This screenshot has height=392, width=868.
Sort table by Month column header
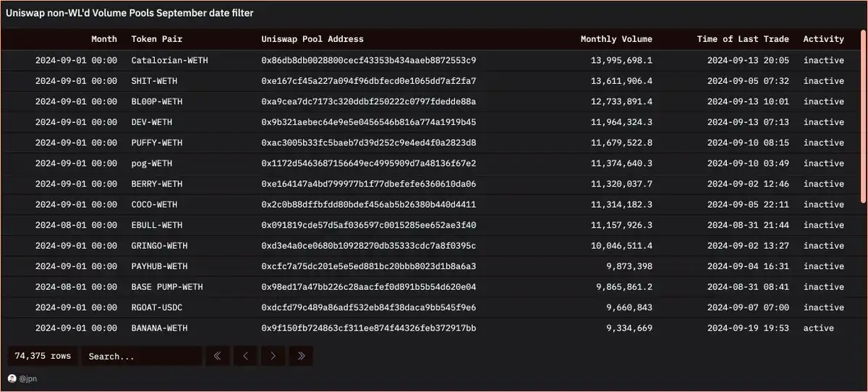tap(103, 39)
